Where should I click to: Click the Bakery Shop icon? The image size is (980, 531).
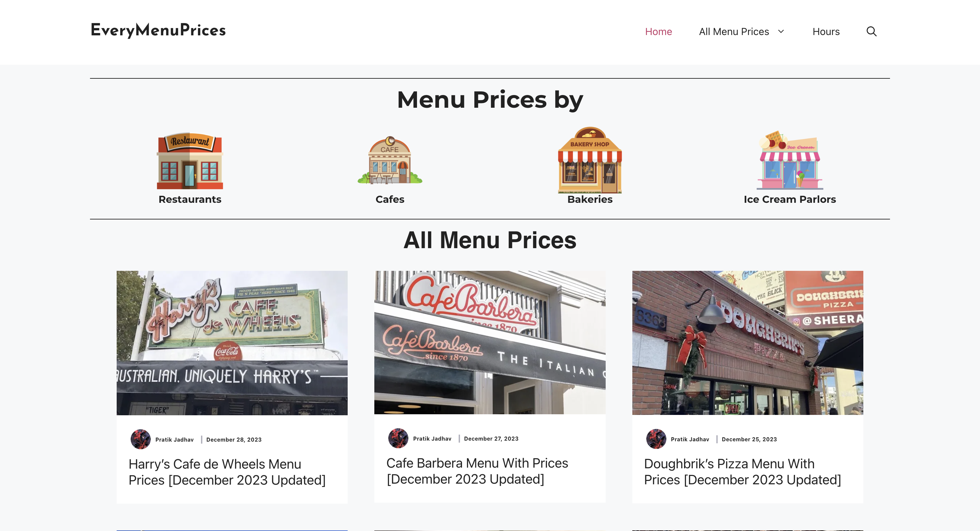point(590,160)
